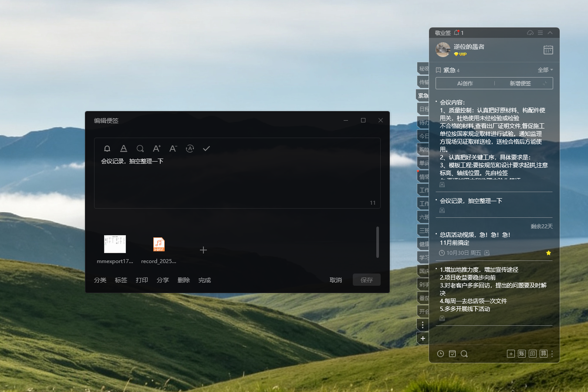
Task: Open the clock icon in the panel bottom bar
Action: pyautogui.click(x=441, y=354)
